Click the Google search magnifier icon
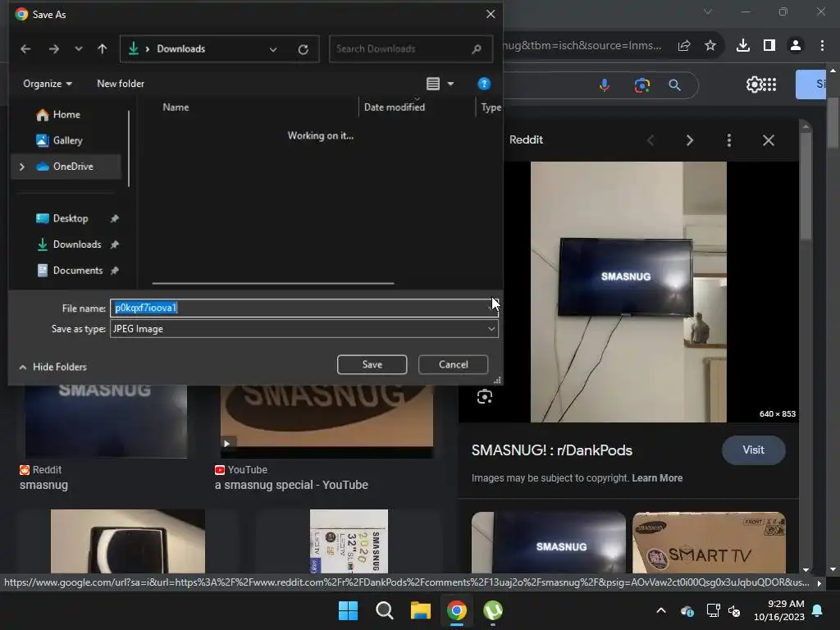 tap(675, 84)
